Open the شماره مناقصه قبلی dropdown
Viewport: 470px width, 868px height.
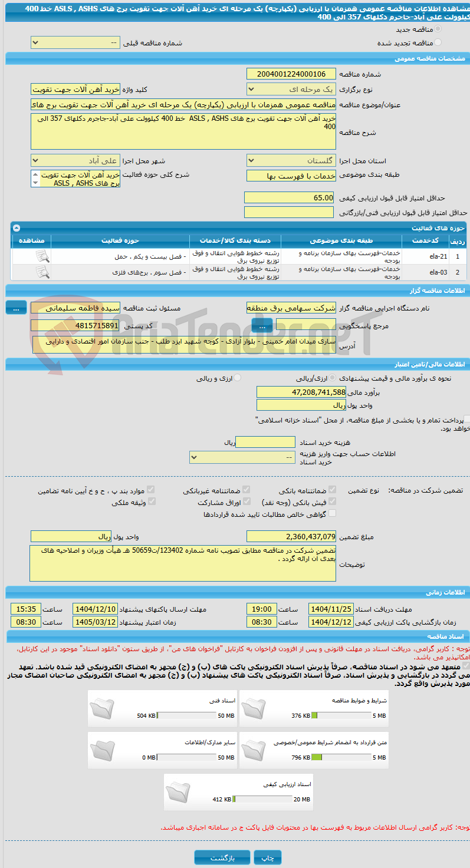pos(75,43)
